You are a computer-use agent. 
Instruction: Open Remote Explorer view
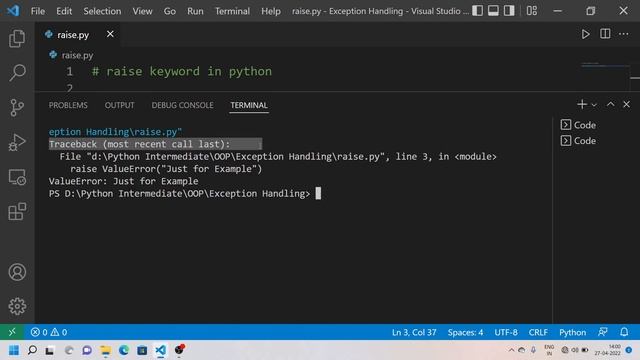[x=17, y=178]
